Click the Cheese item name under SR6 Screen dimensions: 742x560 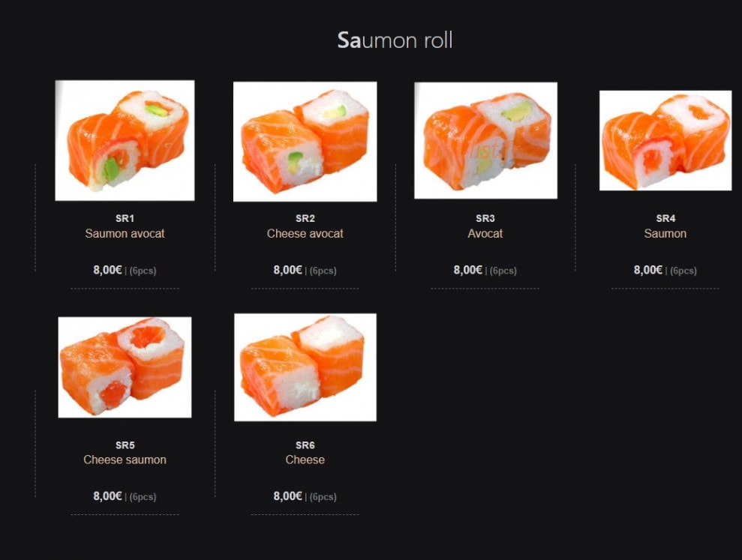305,460
